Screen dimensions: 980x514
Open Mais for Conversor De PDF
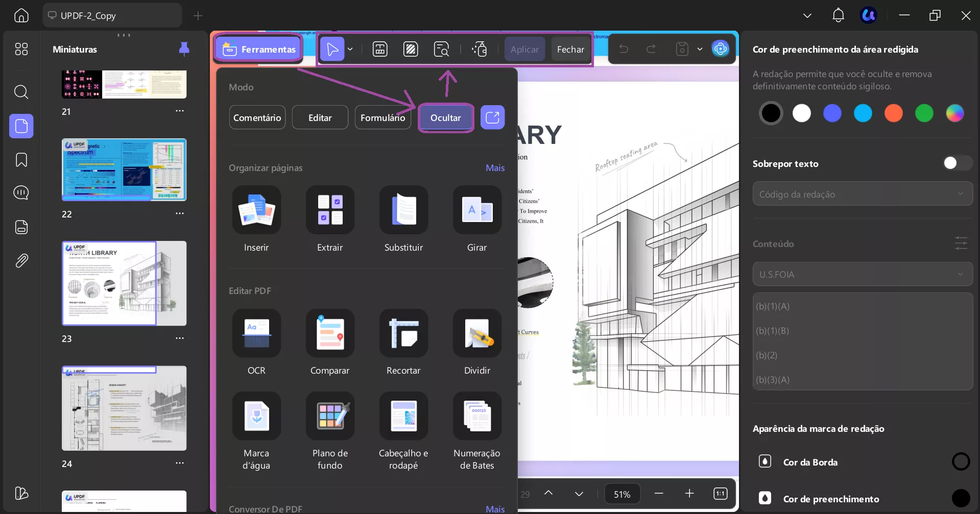click(495, 509)
